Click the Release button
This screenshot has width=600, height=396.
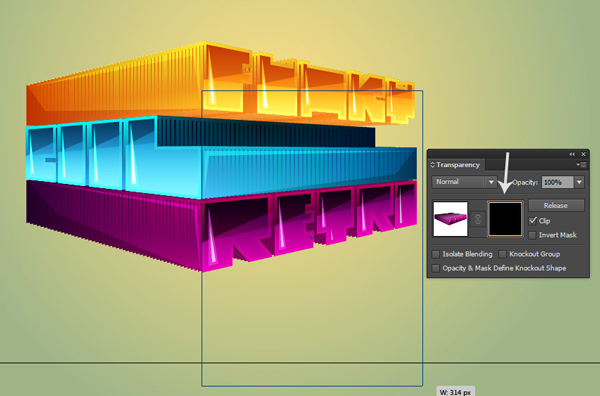[x=556, y=205]
